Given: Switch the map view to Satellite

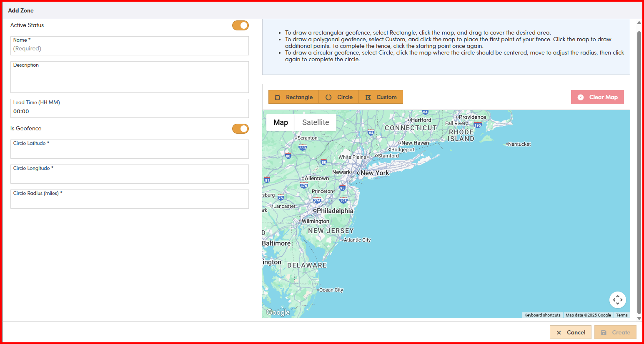Looking at the screenshot, I should pyautogui.click(x=316, y=122).
